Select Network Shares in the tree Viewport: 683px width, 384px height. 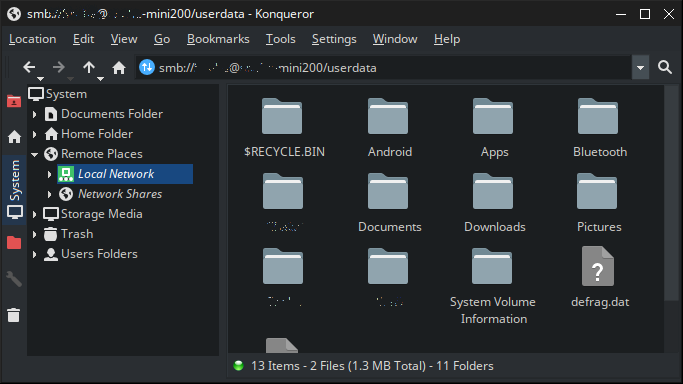[111, 194]
